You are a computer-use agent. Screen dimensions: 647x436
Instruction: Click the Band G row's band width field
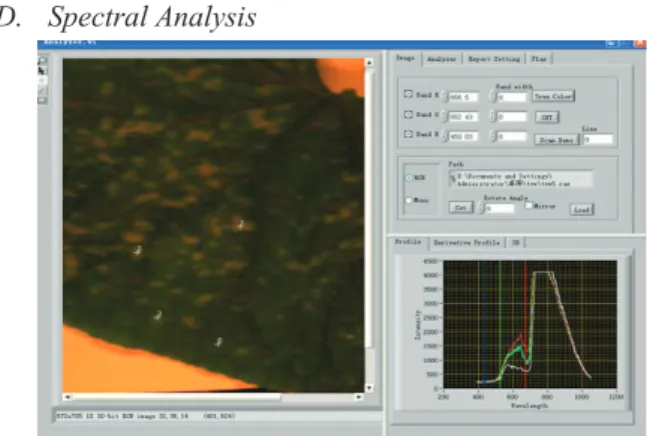pyautogui.click(x=512, y=117)
